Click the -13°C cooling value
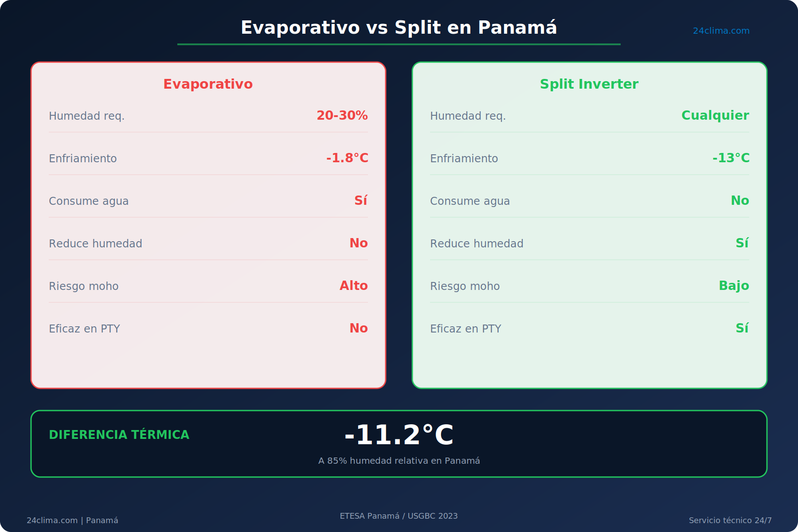This screenshot has height=532, width=798. pyautogui.click(x=731, y=158)
